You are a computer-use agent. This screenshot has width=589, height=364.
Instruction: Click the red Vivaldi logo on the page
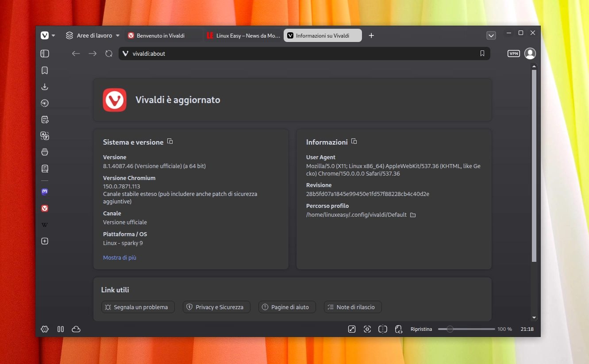click(x=115, y=100)
